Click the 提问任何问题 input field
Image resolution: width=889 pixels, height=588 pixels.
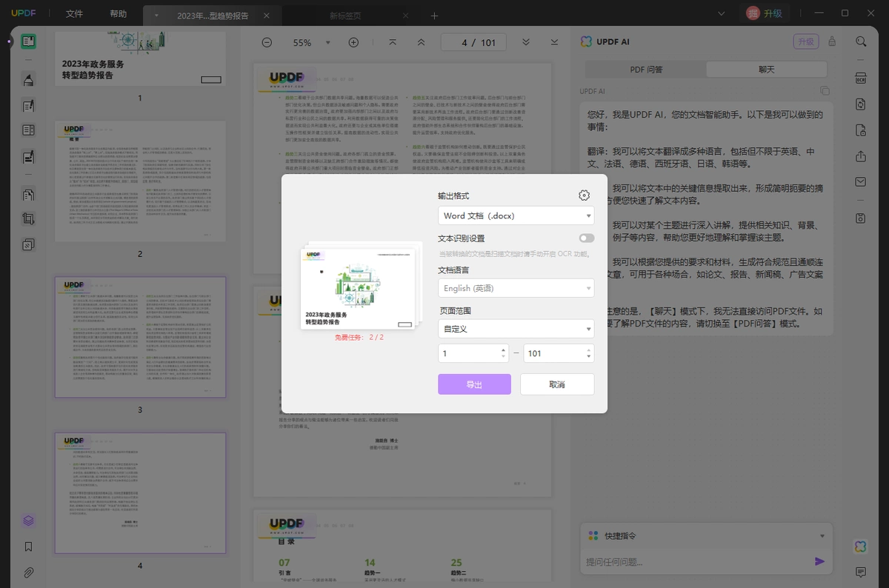click(x=696, y=562)
